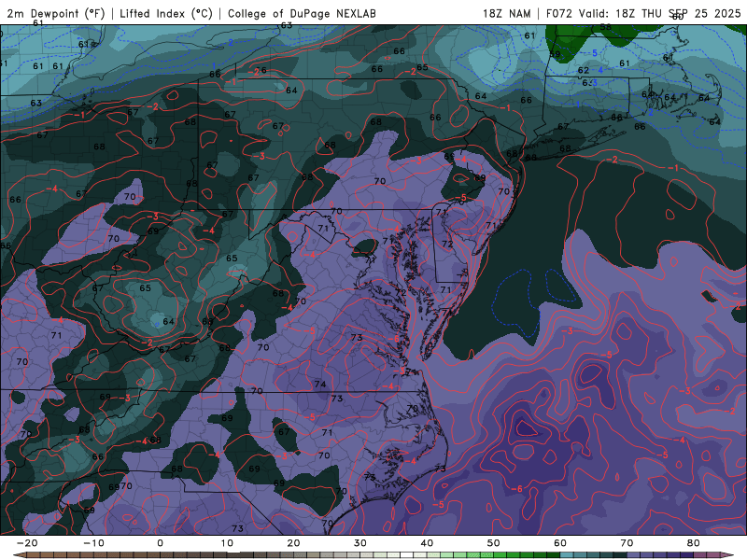Click the '10' colorbar scale label
Screen dimensions: 747x560
pyautogui.click(x=227, y=543)
